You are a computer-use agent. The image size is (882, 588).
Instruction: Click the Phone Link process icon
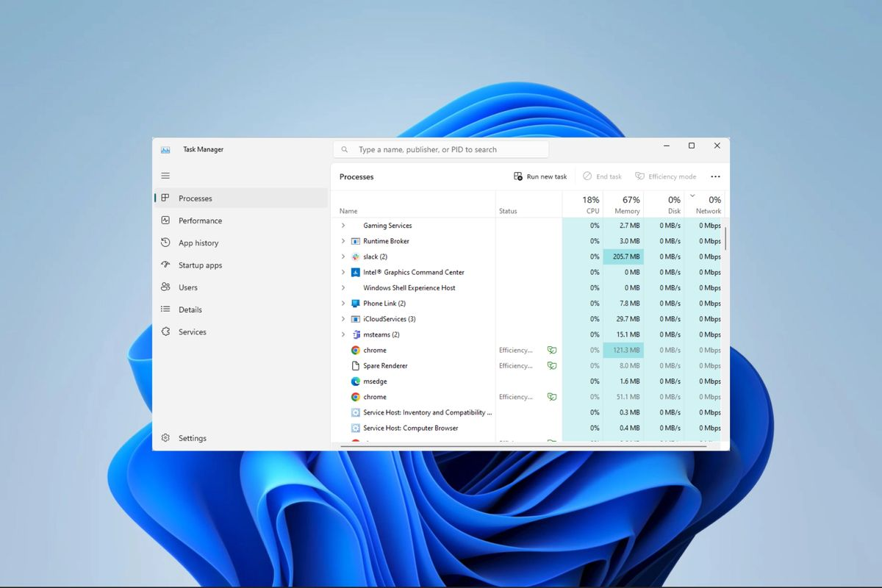(356, 304)
